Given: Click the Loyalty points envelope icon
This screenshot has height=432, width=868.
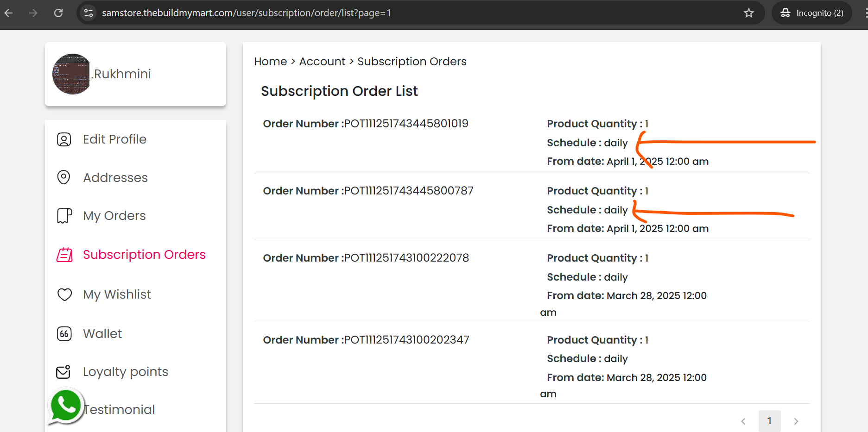Looking at the screenshot, I should coord(63,372).
